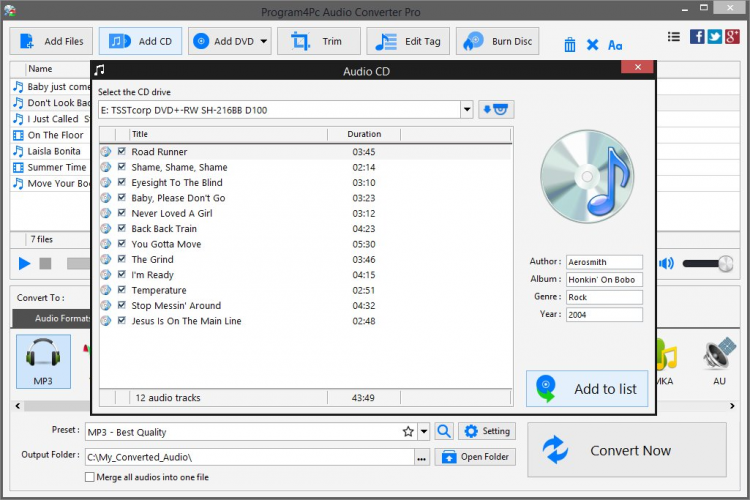Click the Author field containing Aerosmith

click(604, 262)
